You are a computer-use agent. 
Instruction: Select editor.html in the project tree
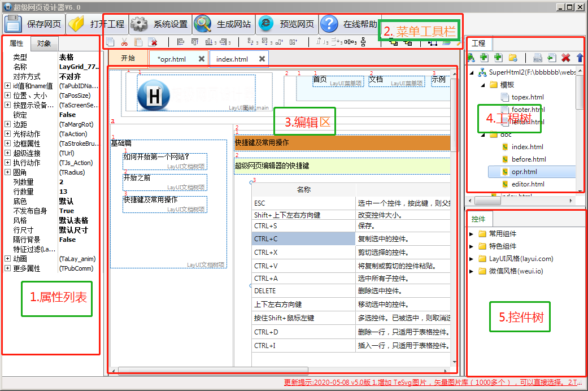tap(528, 184)
